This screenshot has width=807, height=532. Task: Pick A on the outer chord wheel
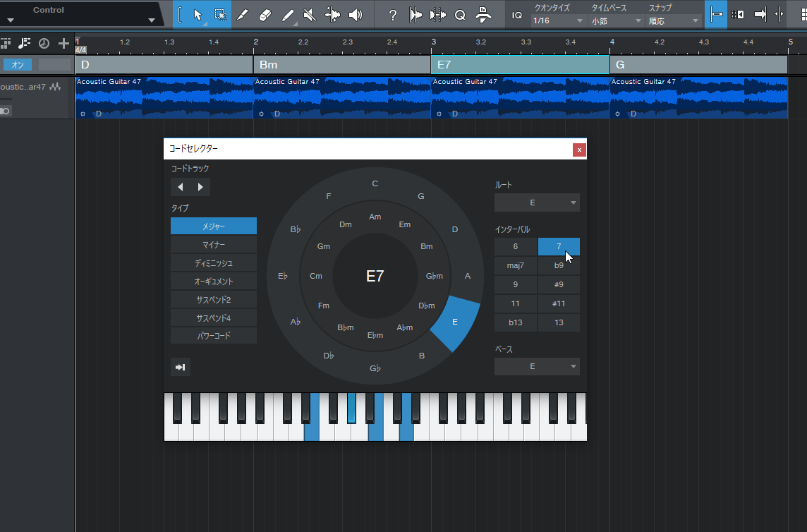click(468, 276)
